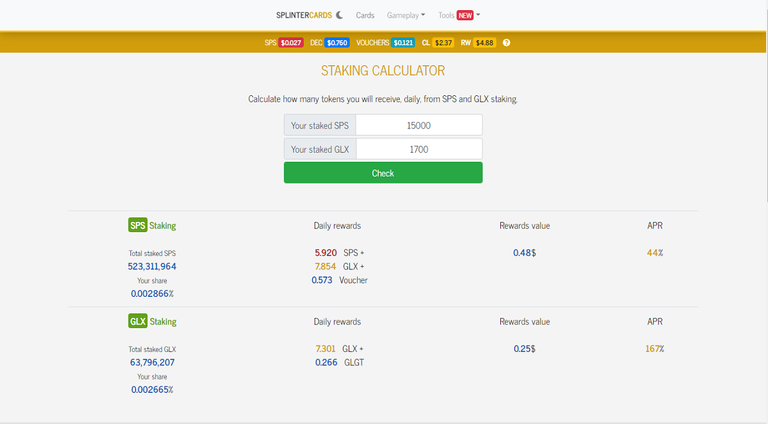This screenshot has width=768, height=424.
Task: Expand the Tools dropdown menu
Action: [x=446, y=15]
